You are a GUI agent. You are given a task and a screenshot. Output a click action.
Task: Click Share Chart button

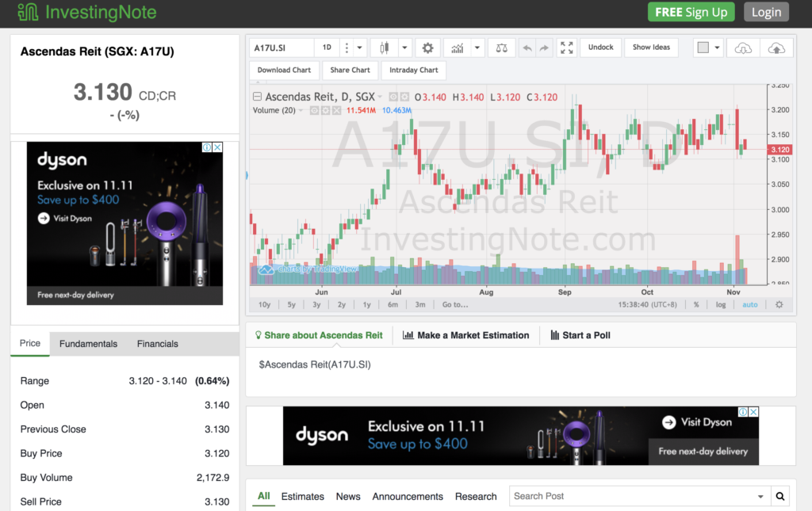coord(350,71)
